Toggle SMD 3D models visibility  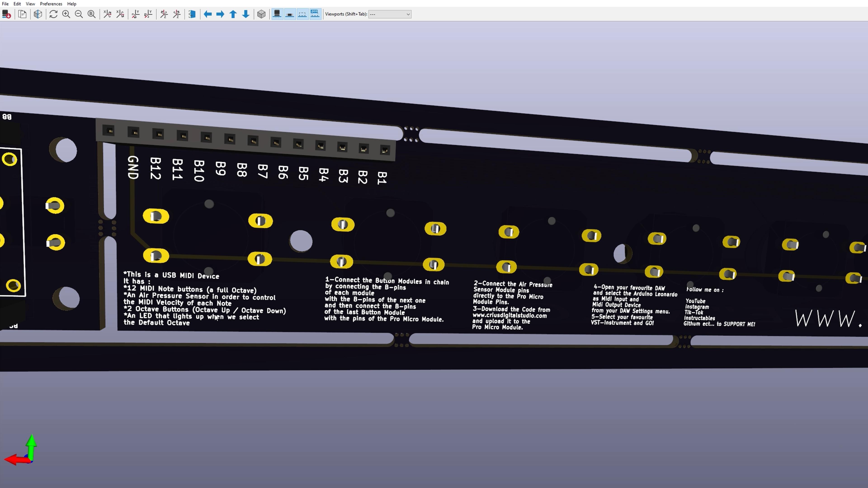pos(290,14)
